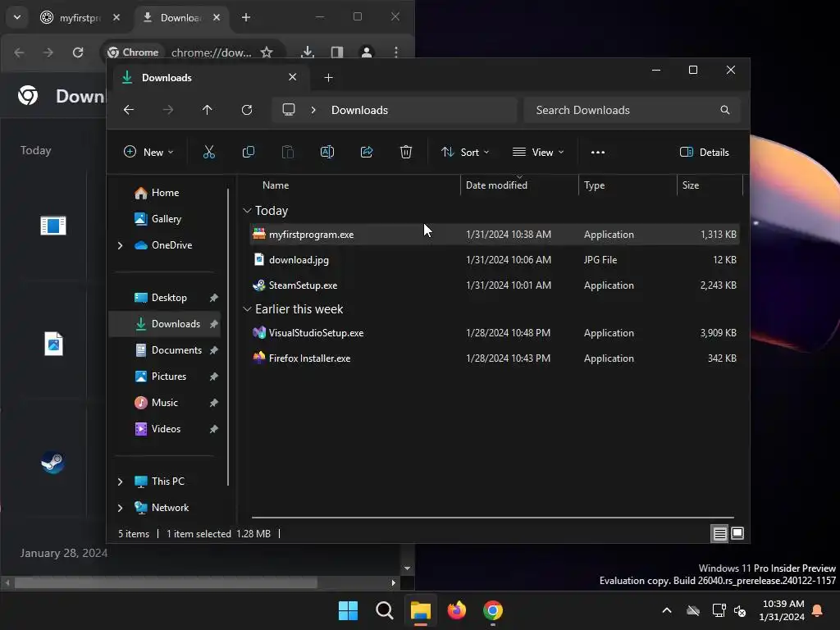Show hidden system tray icons
Viewport: 840px width, 630px height.
(x=667, y=610)
